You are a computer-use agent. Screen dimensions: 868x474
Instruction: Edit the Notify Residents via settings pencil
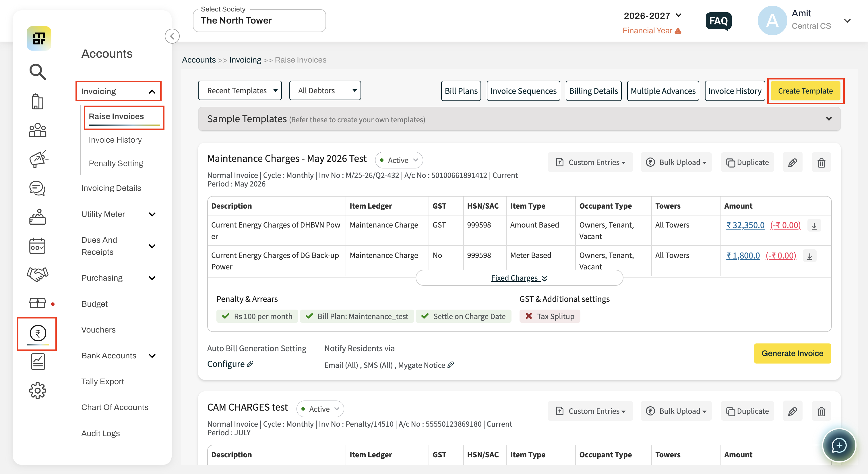(x=451, y=365)
